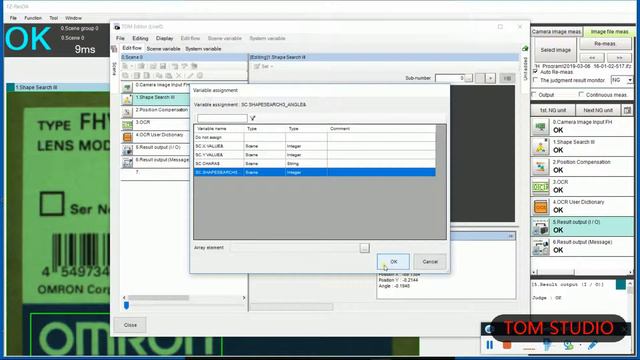Click Shape Search III icon in results list
640x360 pixels.
[540, 147]
